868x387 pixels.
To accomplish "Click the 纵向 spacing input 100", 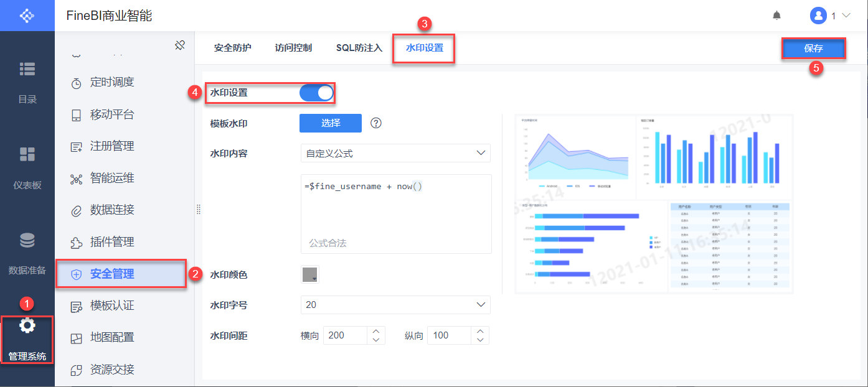I will click(450, 335).
